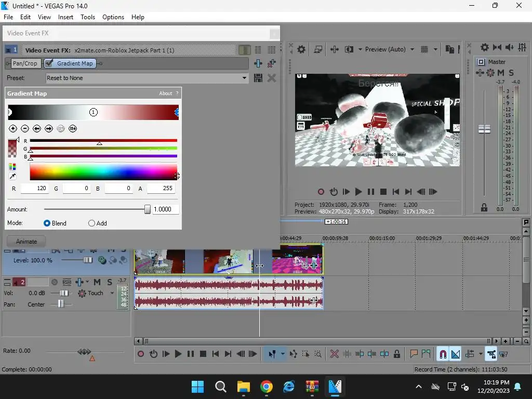Image resolution: width=532 pixels, height=399 pixels.
Task: Arm audio track 2 for record
Action: [x=54, y=282]
